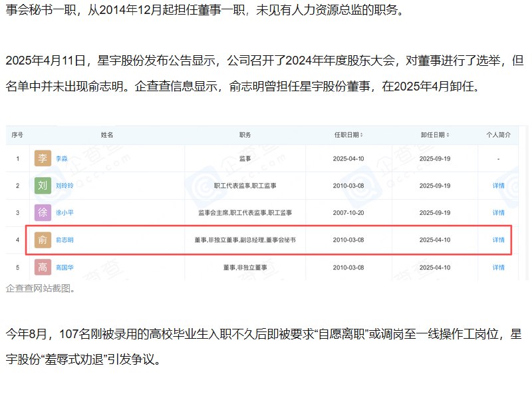Image resolution: width=532 pixels, height=402 pixels.
Task: Click 监事会主席 position cell for 徐小平
Action: 245,213
